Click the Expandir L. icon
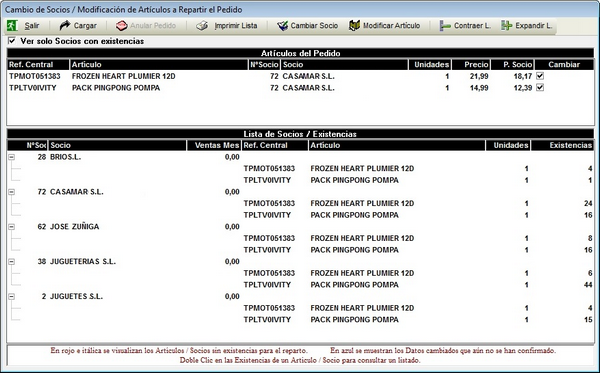The width and height of the screenshot is (600, 373). [507, 26]
